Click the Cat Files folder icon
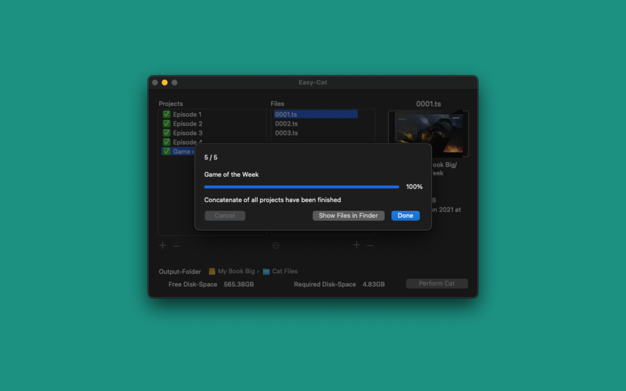Image resolution: width=626 pixels, height=391 pixels. [x=266, y=272]
